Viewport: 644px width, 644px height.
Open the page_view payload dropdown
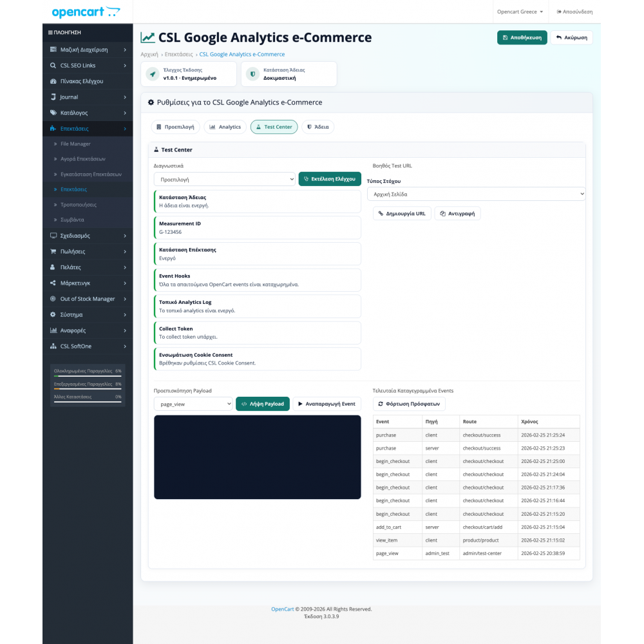193,404
